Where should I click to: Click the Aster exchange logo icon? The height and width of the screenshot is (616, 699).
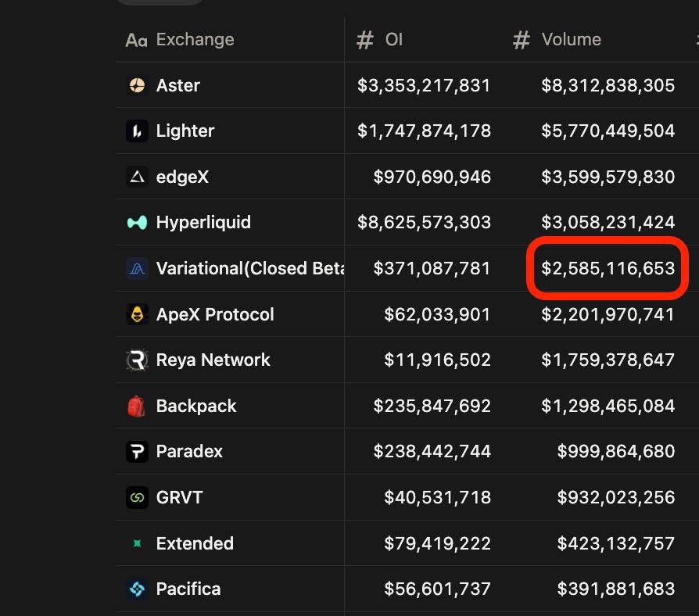point(137,85)
